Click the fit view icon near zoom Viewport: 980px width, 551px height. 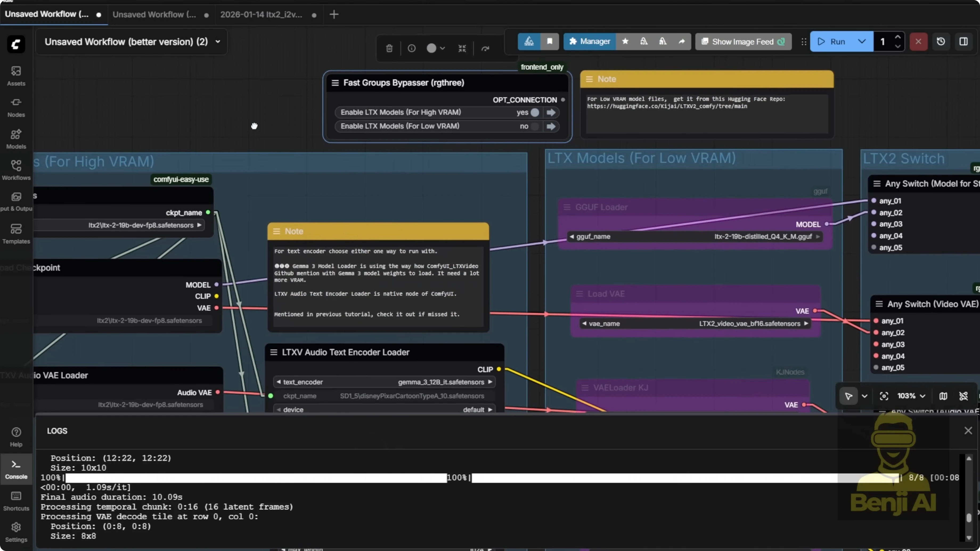884,396
